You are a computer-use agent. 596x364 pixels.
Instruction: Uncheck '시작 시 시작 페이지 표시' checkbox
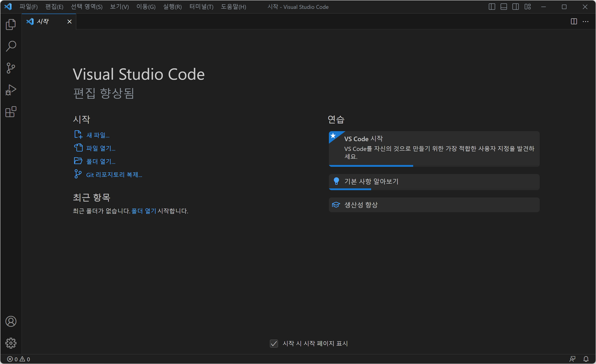274,343
